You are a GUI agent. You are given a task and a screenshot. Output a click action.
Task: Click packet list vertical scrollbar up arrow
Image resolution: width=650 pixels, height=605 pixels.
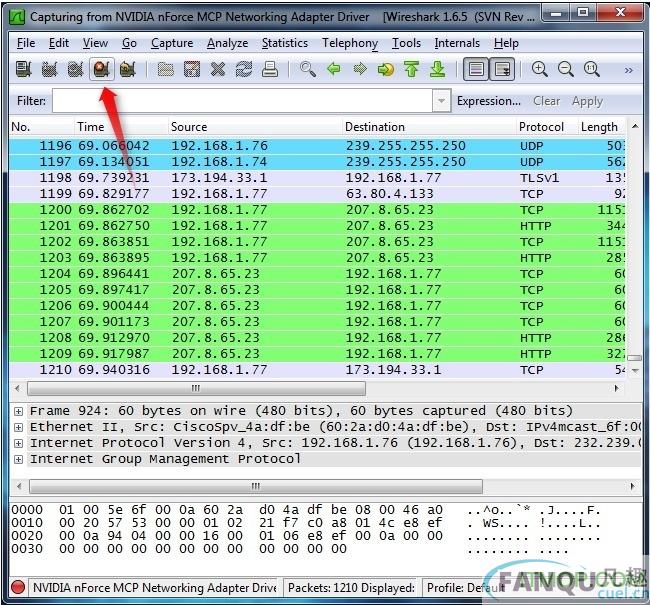coord(635,126)
